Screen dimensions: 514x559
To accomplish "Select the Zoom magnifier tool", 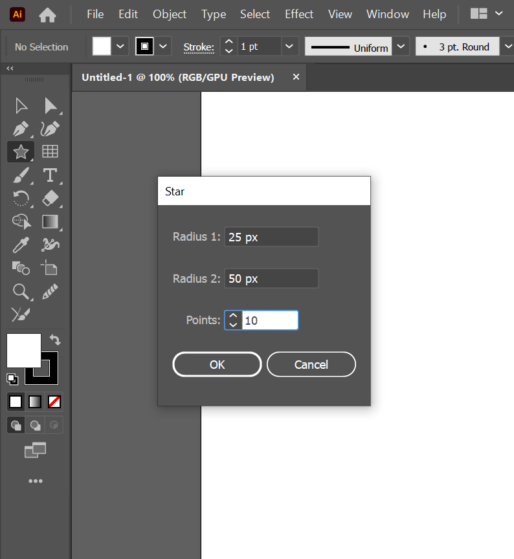I will tap(21, 292).
